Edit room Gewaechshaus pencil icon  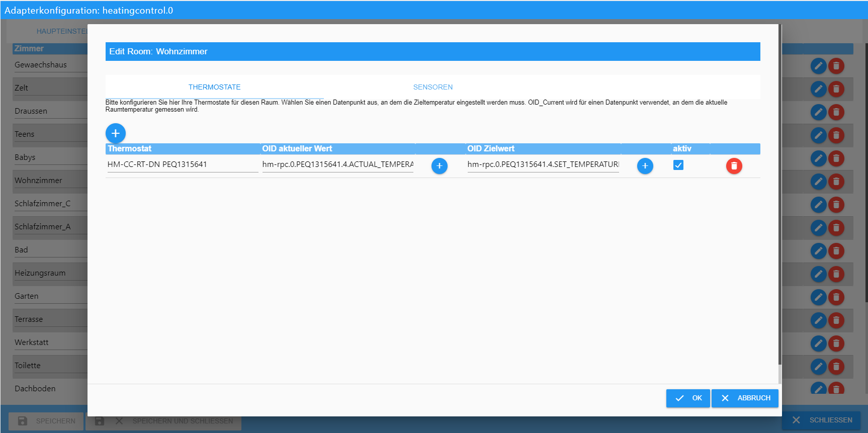[819, 66]
